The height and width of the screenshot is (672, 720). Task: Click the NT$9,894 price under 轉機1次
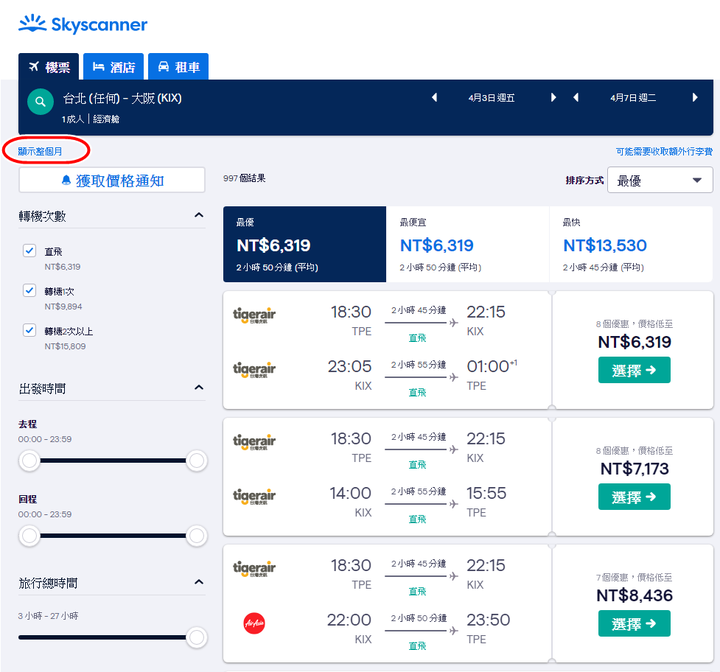63,306
